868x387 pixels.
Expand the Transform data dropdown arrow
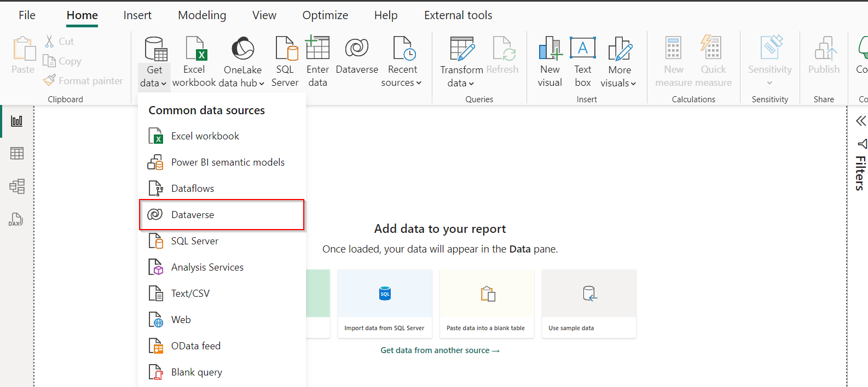click(471, 84)
